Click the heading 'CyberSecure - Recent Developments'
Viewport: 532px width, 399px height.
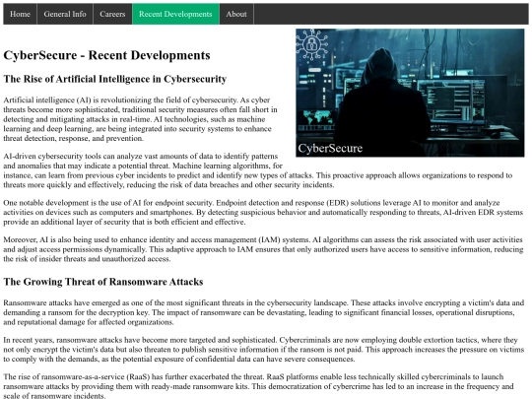click(x=106, y=55)
